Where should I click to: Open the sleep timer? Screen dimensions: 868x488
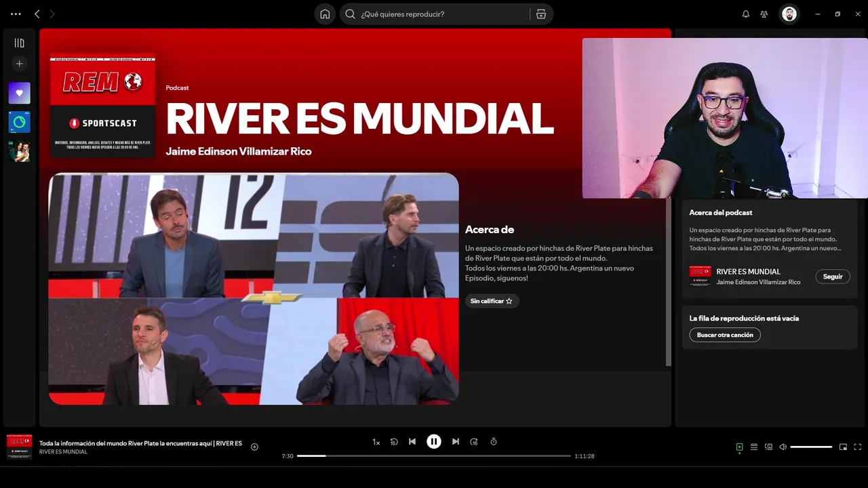click(x=494, y=442)
